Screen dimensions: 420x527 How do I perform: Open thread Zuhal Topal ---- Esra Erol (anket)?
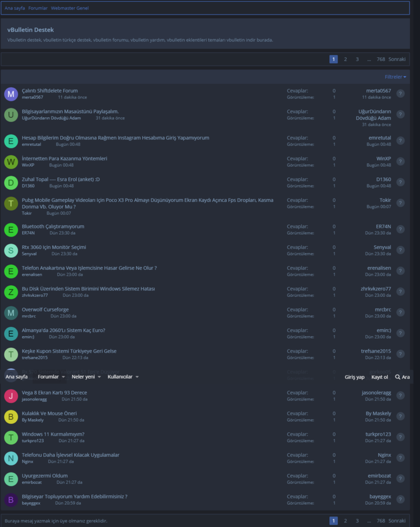tap(61, 180)
